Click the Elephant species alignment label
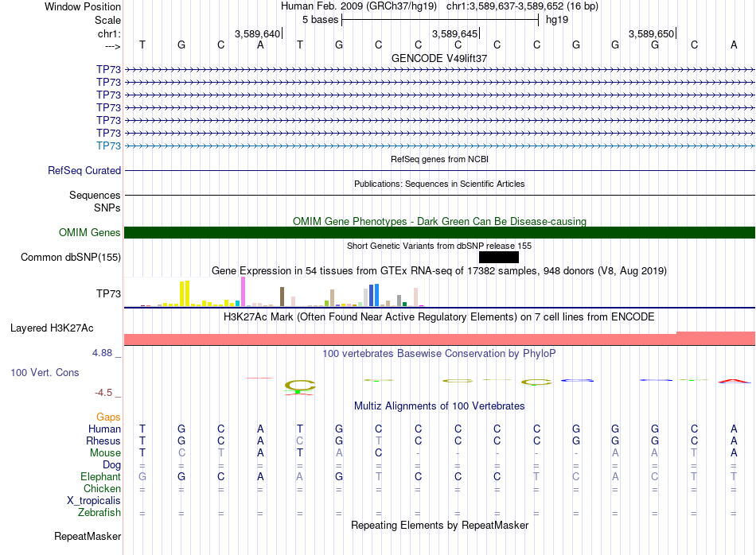Screen dimensions: 756x555 tap(101, 476)
